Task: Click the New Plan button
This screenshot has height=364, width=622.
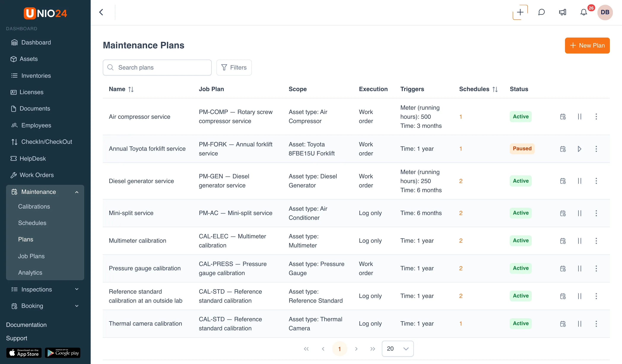Action: click(587, 45)
